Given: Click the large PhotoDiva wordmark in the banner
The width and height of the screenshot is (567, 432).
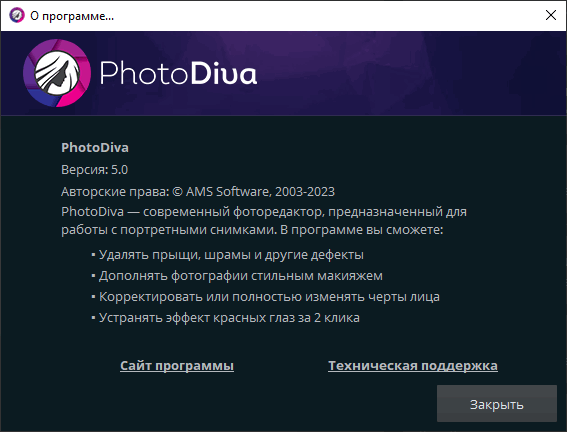Looking at the screenshot, I should 178,73.
